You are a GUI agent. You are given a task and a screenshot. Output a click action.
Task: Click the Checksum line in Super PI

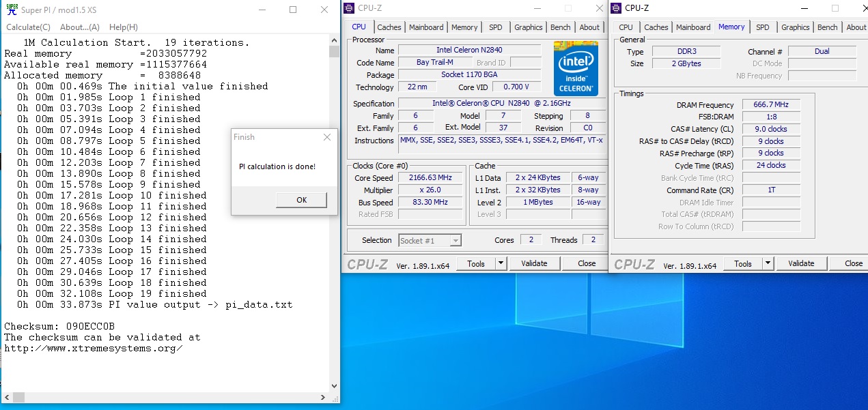tap(59, 326)
